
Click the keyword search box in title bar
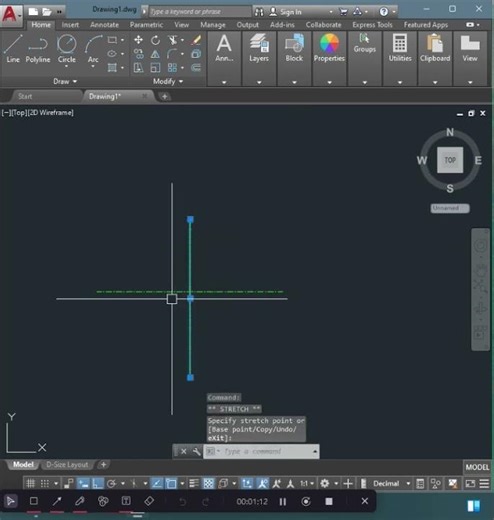[x=200, y=12]
